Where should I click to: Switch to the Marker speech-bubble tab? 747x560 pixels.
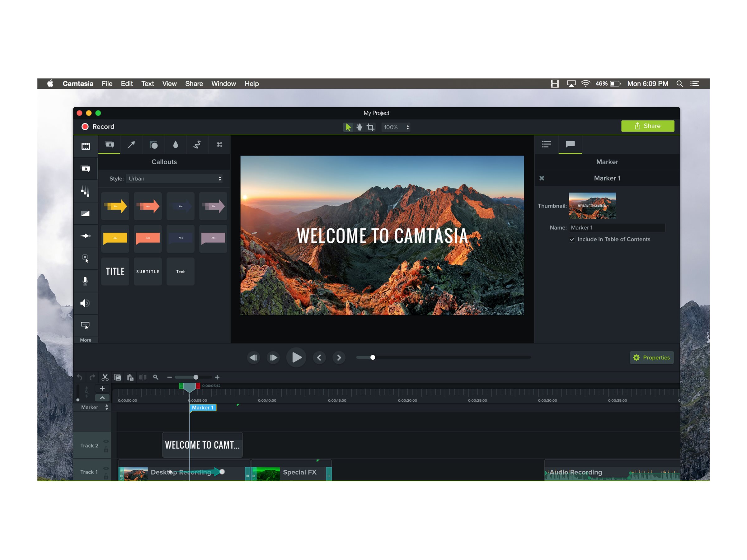[x=570, y=144]
